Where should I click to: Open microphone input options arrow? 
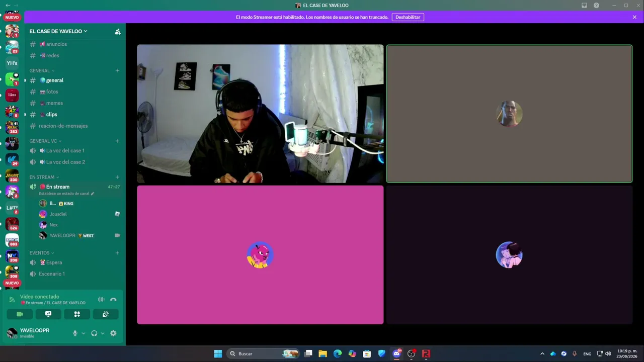(x=83, y=333)
